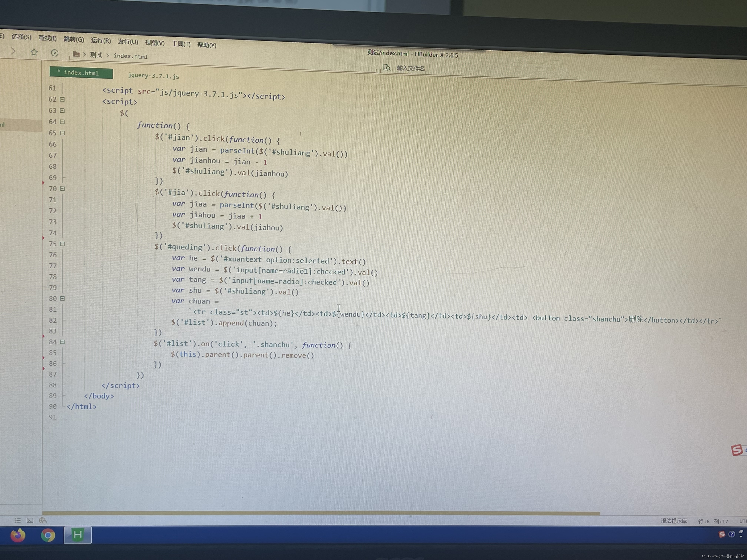Switch to the jquery-3.7.1.js tab
Screen dimensions: 747x560
tap(153, 76)
